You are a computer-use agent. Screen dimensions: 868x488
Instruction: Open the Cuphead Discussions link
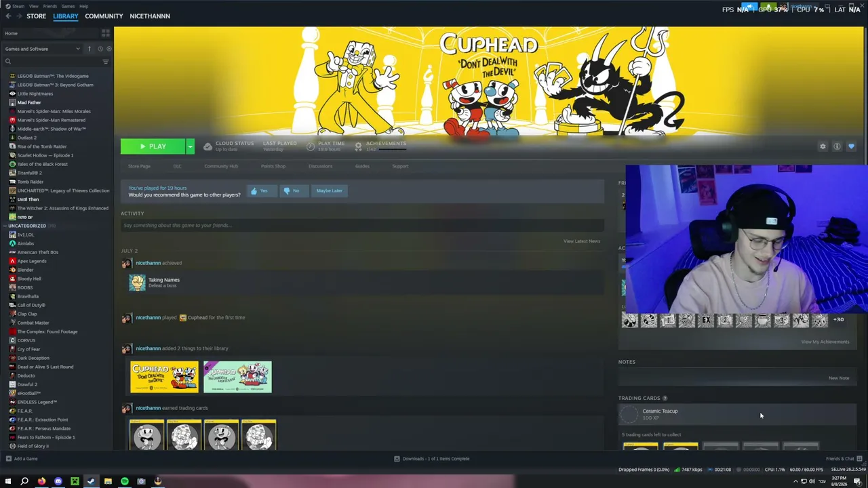[x=320, y=166]
